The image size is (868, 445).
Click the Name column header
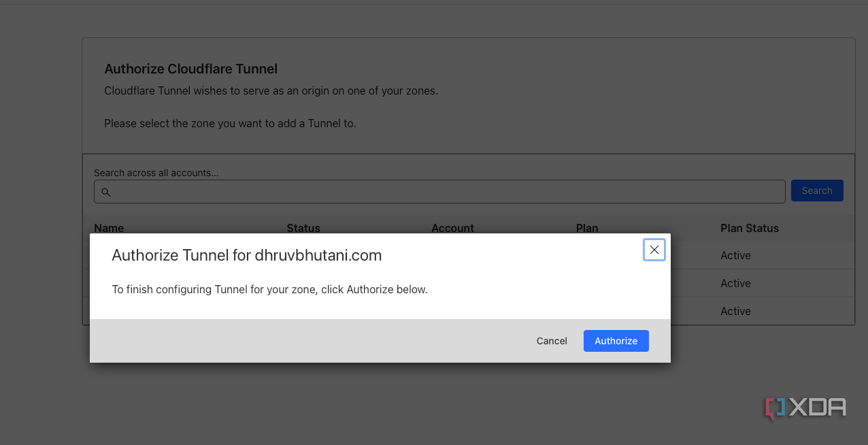tap(109, 228)
